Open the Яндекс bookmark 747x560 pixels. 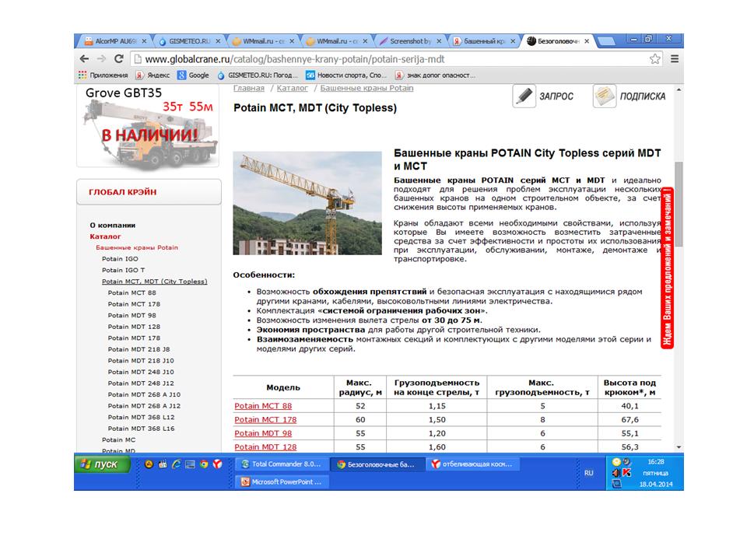pyautogui.click(x=153, y=75)
